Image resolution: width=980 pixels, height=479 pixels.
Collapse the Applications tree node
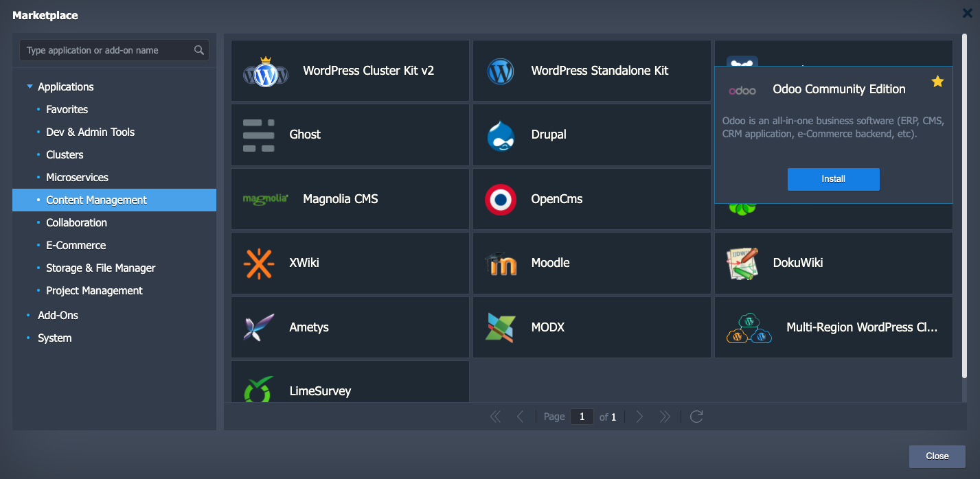point(30,87)
